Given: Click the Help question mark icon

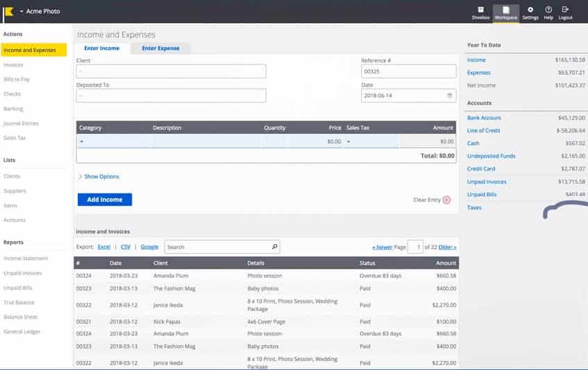Looking at the screenshot, I should pos(548,10).
